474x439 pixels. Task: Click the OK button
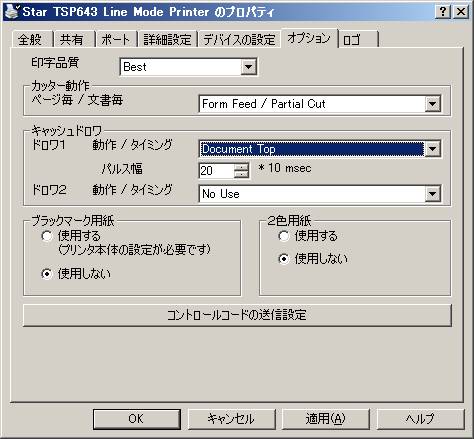point(137,419)
